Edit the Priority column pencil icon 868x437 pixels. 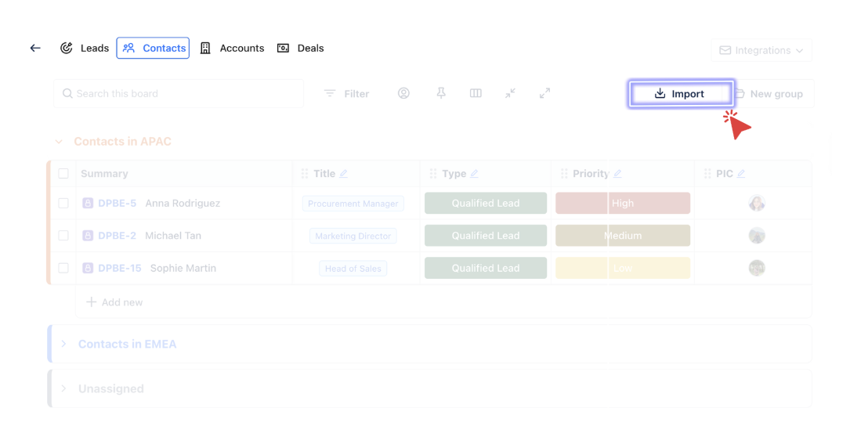pos(617,174)
